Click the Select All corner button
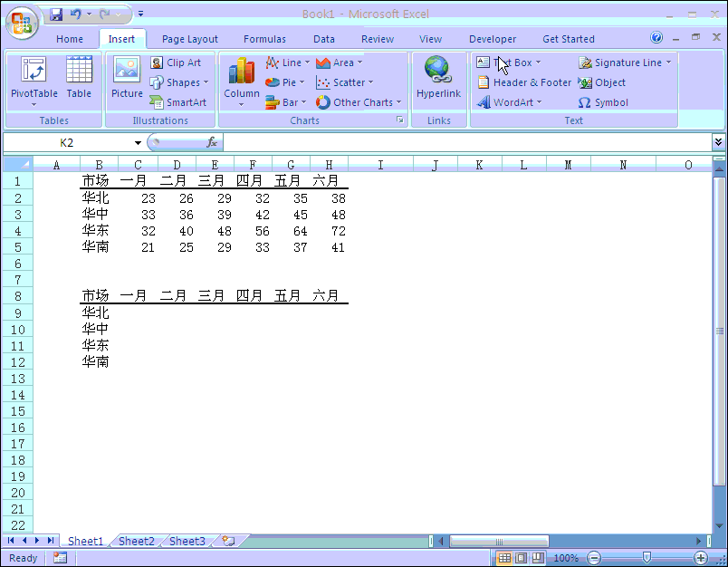The image size is (728, 567). [x=17, y=164]
